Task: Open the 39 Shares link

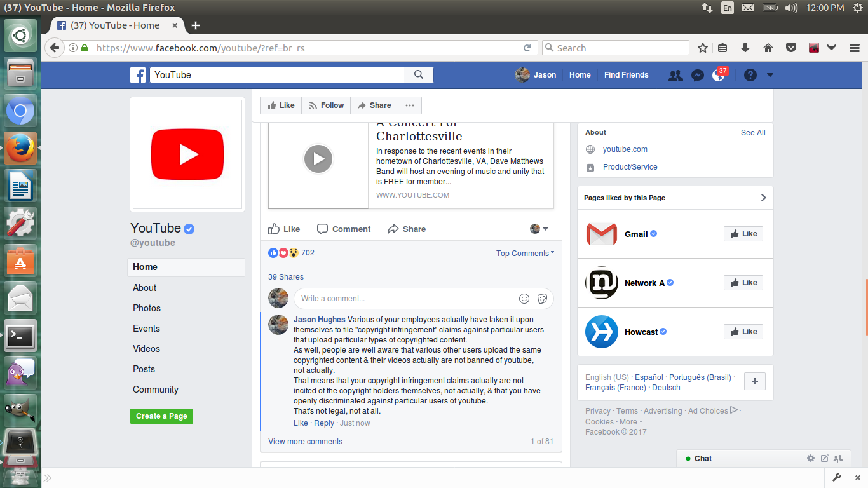Action: pyautogui.click(x=286, y=277)
